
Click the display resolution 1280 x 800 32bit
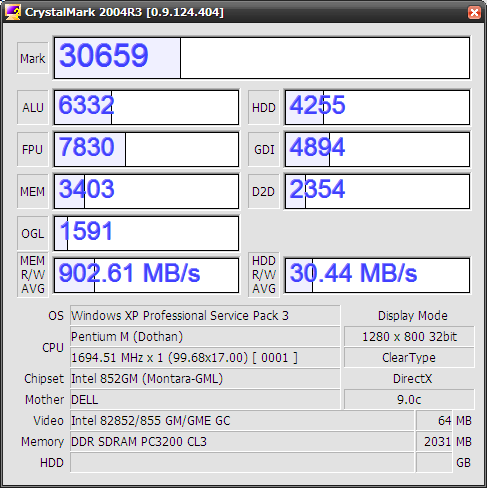coord(409,336)
